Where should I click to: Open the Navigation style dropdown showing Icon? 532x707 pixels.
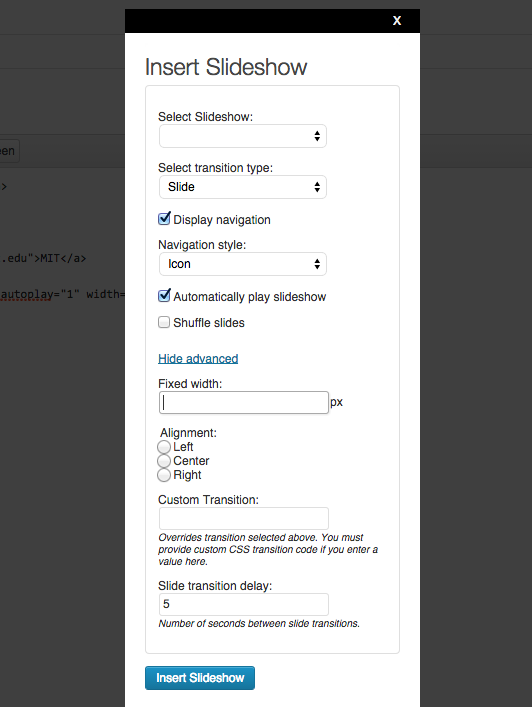coord(243,264)
